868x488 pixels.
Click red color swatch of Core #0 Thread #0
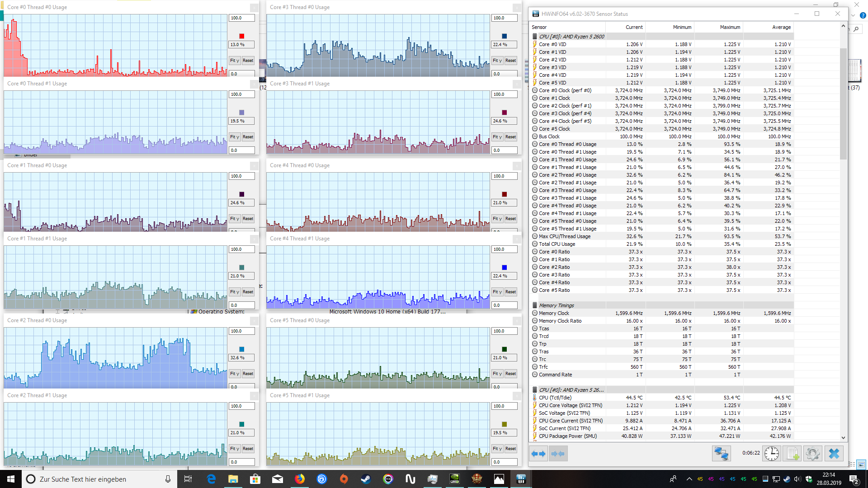coord(241,36)
